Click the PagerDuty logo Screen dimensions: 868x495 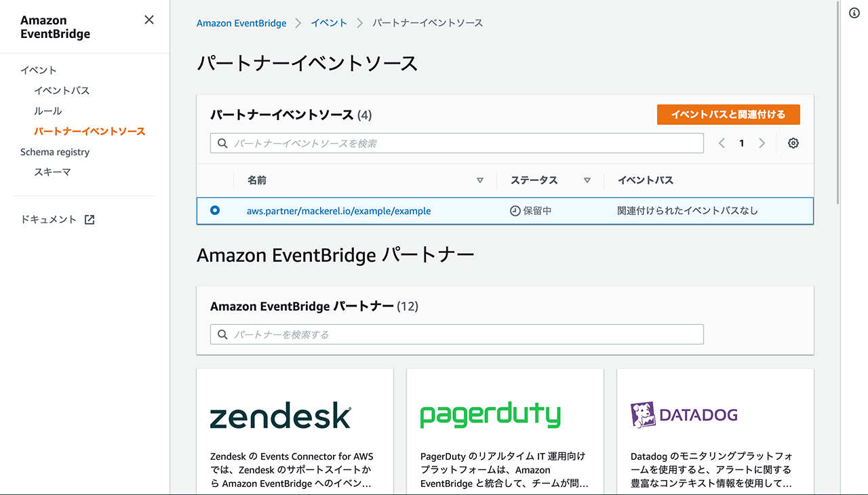point(490,416)
